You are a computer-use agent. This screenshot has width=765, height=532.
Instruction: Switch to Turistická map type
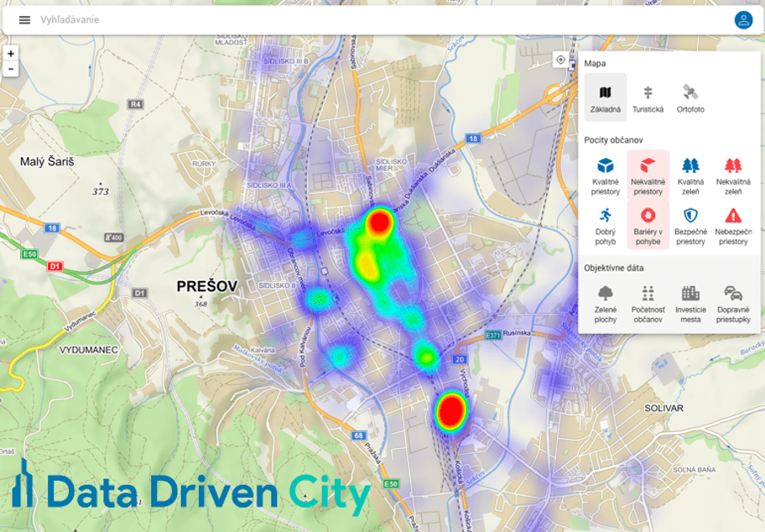point(648,97)
